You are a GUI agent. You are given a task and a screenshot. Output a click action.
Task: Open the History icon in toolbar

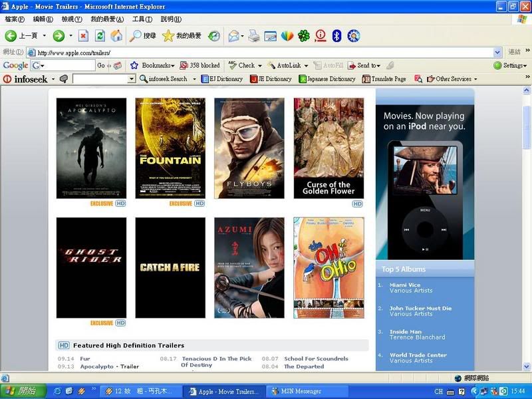click(213, 36)
